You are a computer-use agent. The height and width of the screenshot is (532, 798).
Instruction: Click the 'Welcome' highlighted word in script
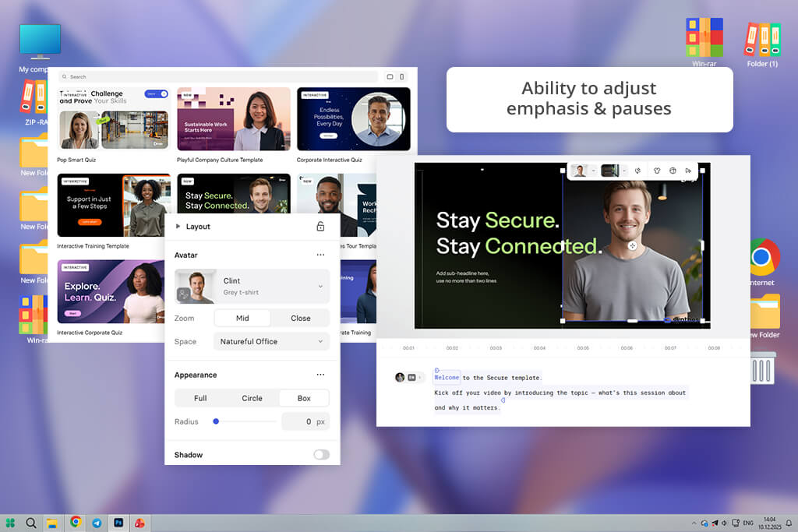coord(447,377)
